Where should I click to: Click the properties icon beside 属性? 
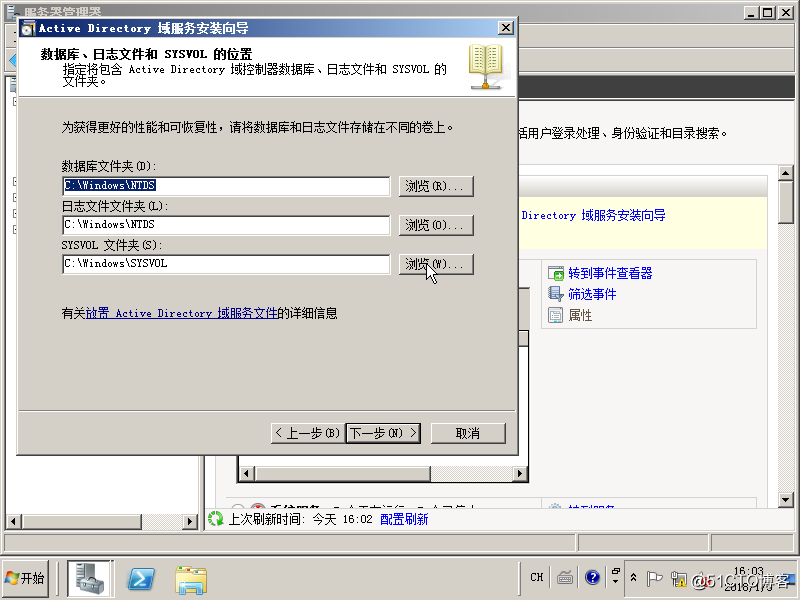point(556,315)
